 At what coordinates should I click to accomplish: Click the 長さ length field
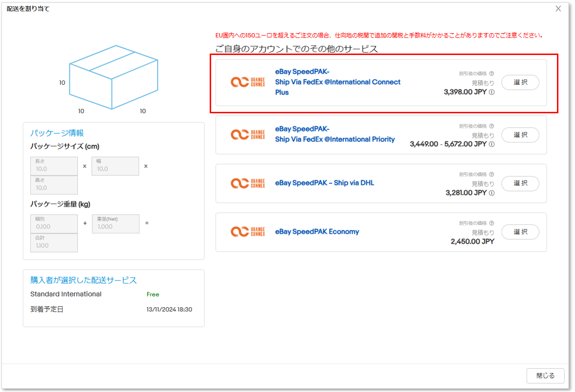click(54, 166)
